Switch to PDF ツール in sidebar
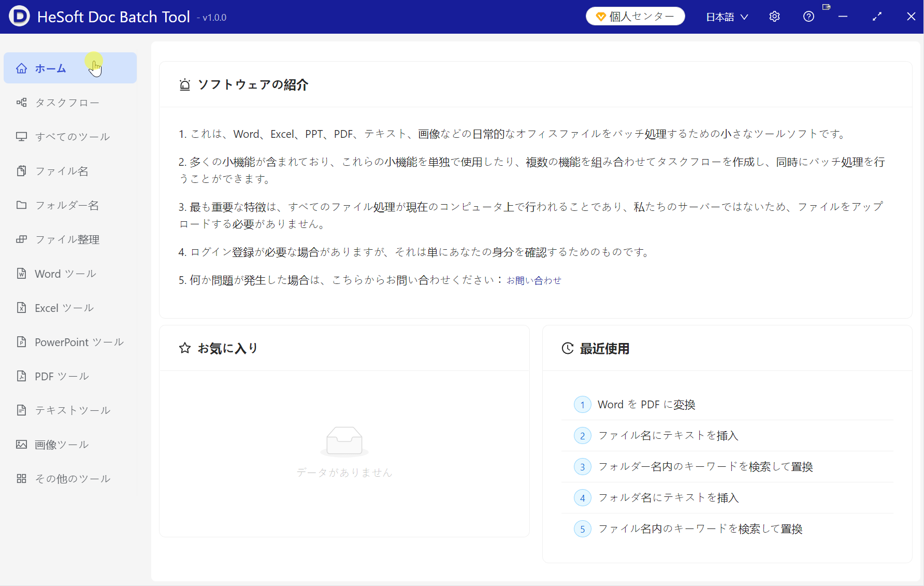The height and width of the screenshot is (586, 924). click(62, 376)
